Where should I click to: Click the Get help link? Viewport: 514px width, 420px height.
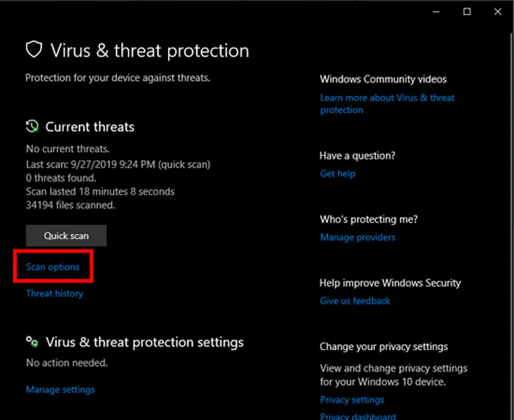tap(337, 173)
